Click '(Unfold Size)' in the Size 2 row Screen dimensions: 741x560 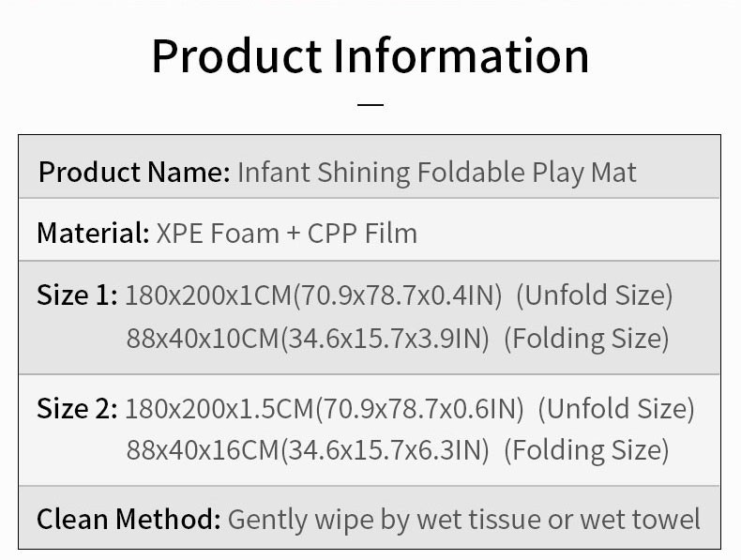pyautogui.click(x=616, y=408)
